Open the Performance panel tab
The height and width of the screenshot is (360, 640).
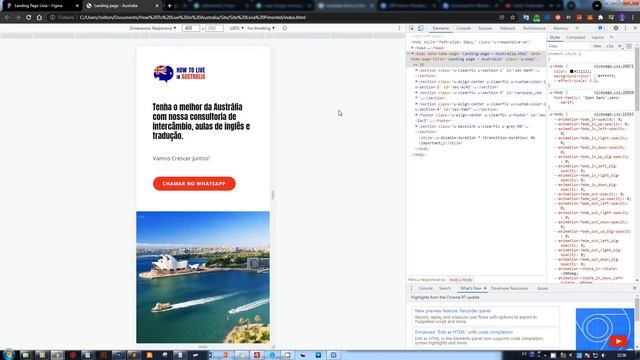pyautogui.click(x=534, y=28)
